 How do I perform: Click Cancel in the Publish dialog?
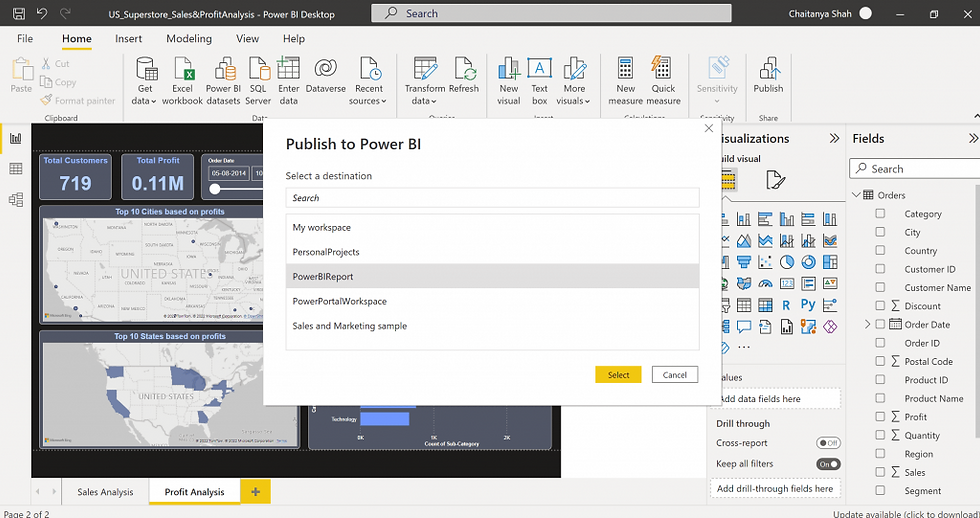point(674,374)
